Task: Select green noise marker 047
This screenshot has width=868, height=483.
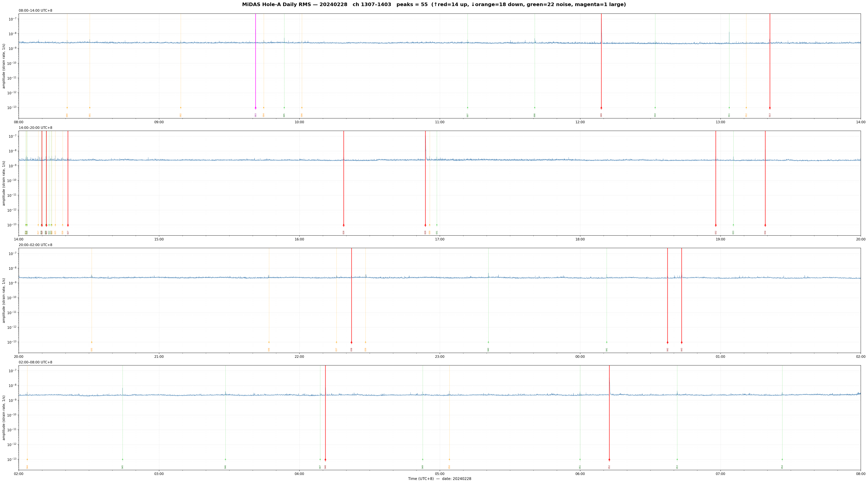Action: click(x=320, y=459)
